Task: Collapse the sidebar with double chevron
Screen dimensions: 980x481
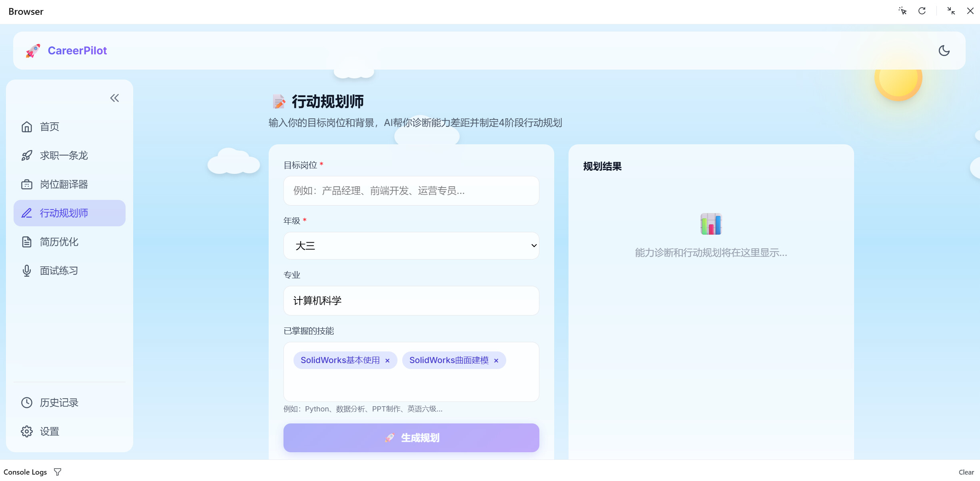Action: [115, 98]
